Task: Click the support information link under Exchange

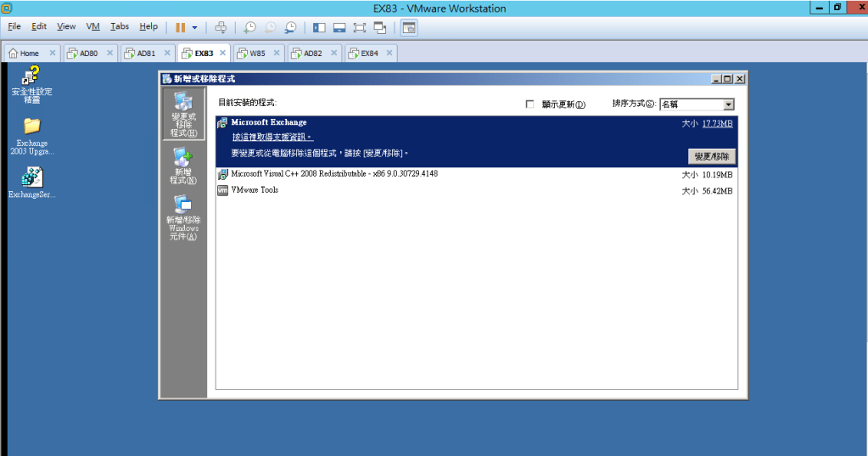Action: click(x=272, y=137)
